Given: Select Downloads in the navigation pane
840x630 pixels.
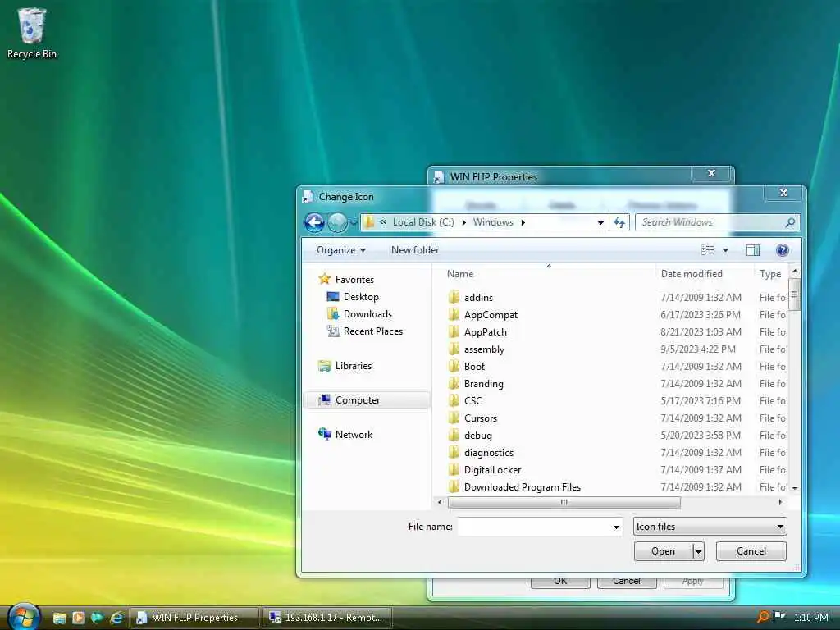Looking at the screenshot, I should [367, 314].
